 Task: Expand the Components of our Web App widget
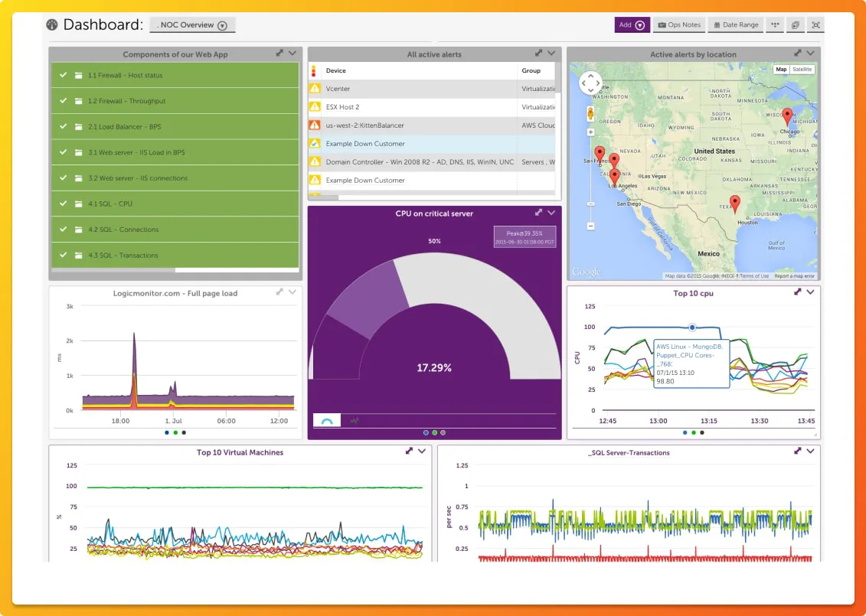[279, 53]
